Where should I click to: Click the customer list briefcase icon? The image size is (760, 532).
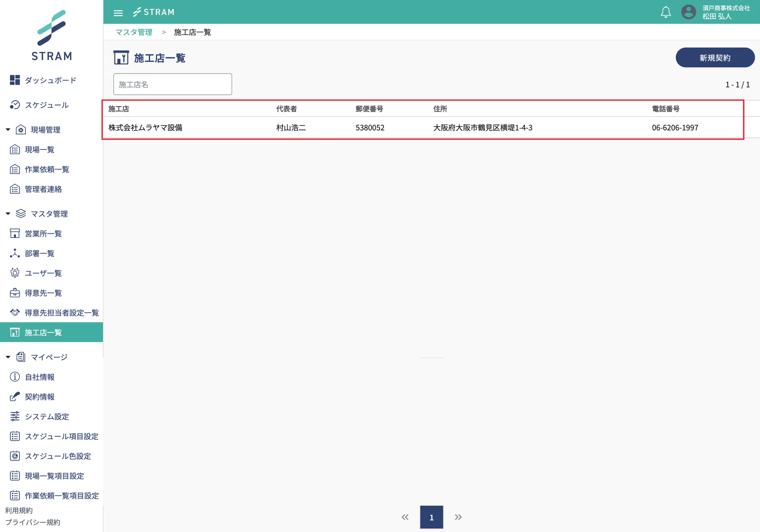(x=15, y=293)
